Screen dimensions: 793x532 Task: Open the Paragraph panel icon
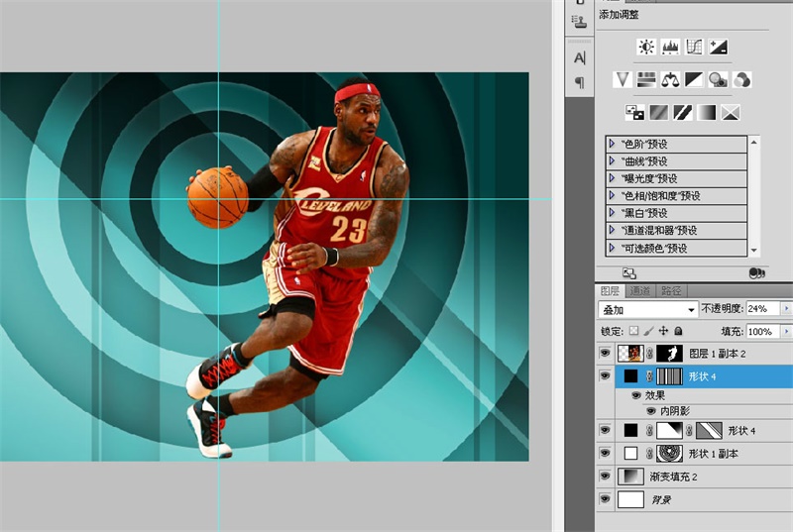(580, 83)
